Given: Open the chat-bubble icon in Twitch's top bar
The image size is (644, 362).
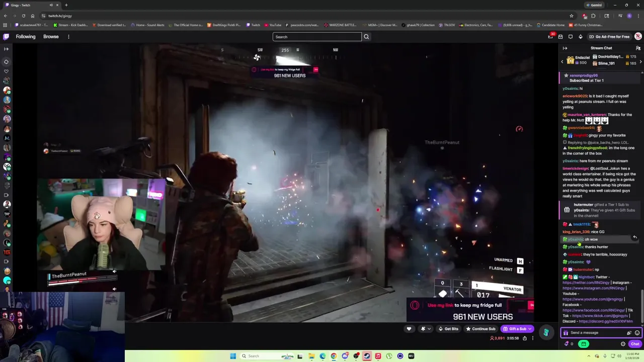Looking at the screenshot, I should (x=571, y=37).
